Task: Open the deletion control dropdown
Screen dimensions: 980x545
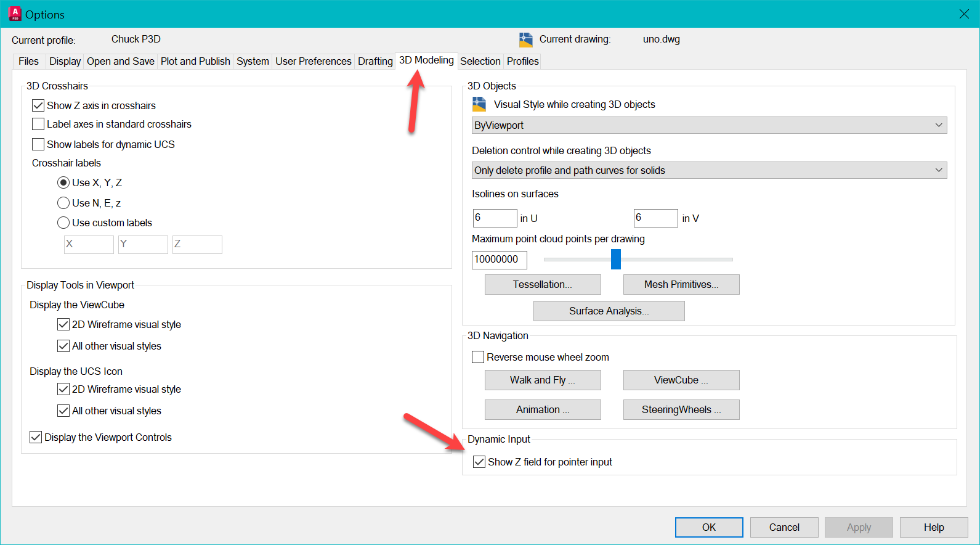Action: coord(709,170)
